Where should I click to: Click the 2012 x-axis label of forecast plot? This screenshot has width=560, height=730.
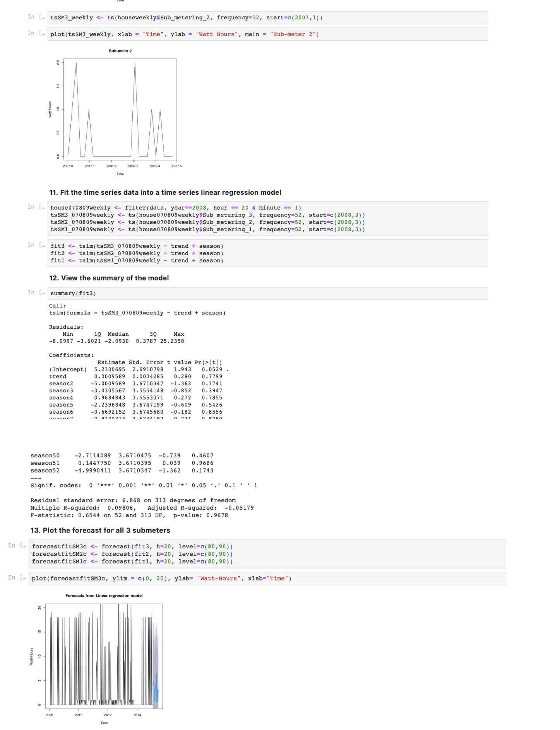point(108,715)
